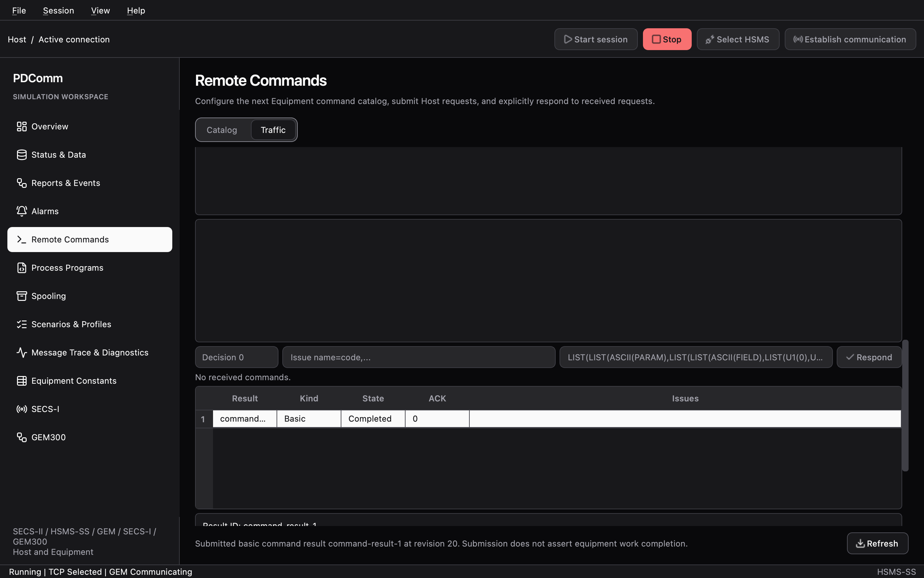Viewport: 924px width, 578px height.
Task: Click the Equipment Constants table icon
Action: [21, 381]
